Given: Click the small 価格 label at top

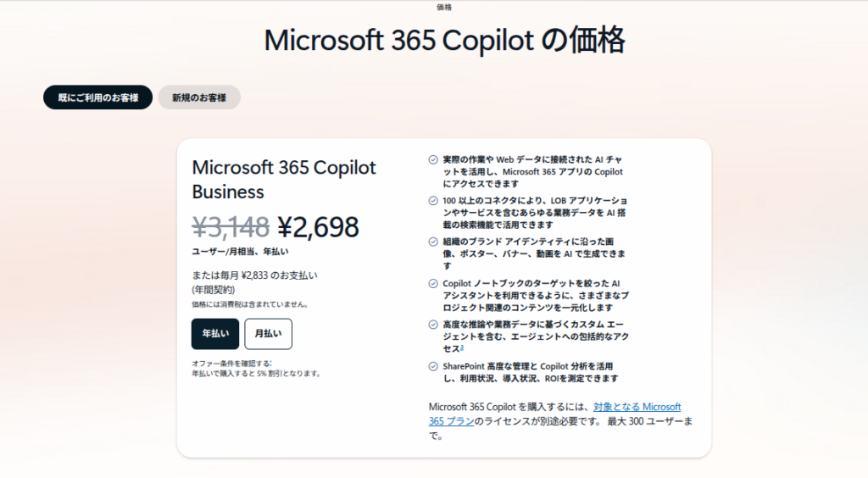Looking at the screenshot, I should pyautogui.click(x=444, y=7).
